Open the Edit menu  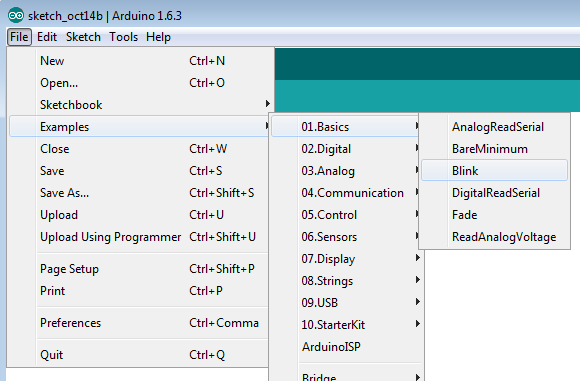pyautogui.click(x=47, y=37)
